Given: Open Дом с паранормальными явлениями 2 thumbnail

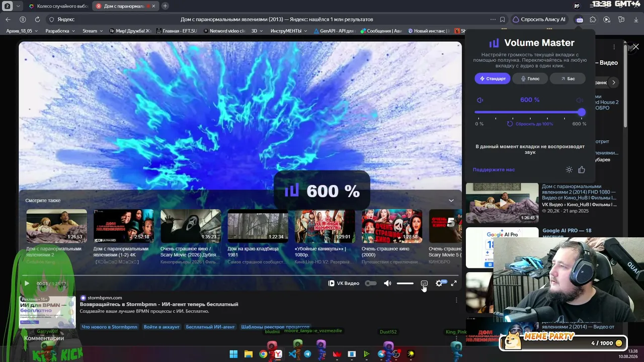Looking at the screenshot, I should (x=56, y=226).
